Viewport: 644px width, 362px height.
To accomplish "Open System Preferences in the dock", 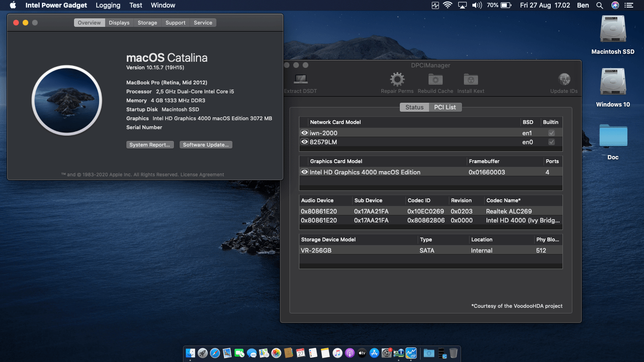I will click(x=387, y=353).
